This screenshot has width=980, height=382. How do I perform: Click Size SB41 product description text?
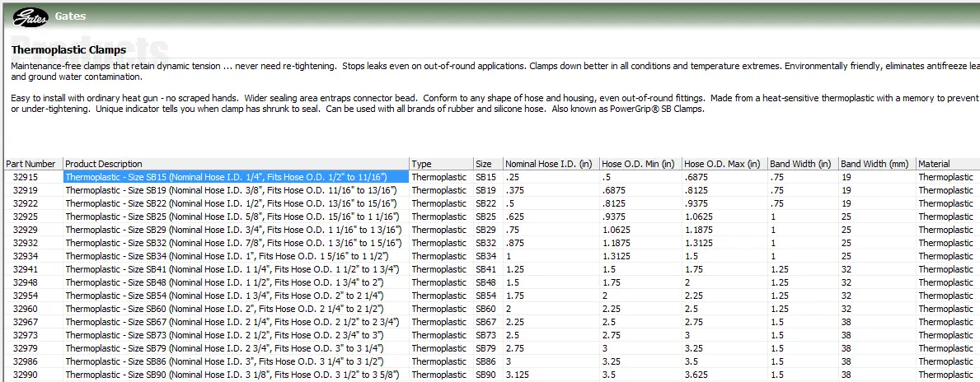(x=232, y=269)
